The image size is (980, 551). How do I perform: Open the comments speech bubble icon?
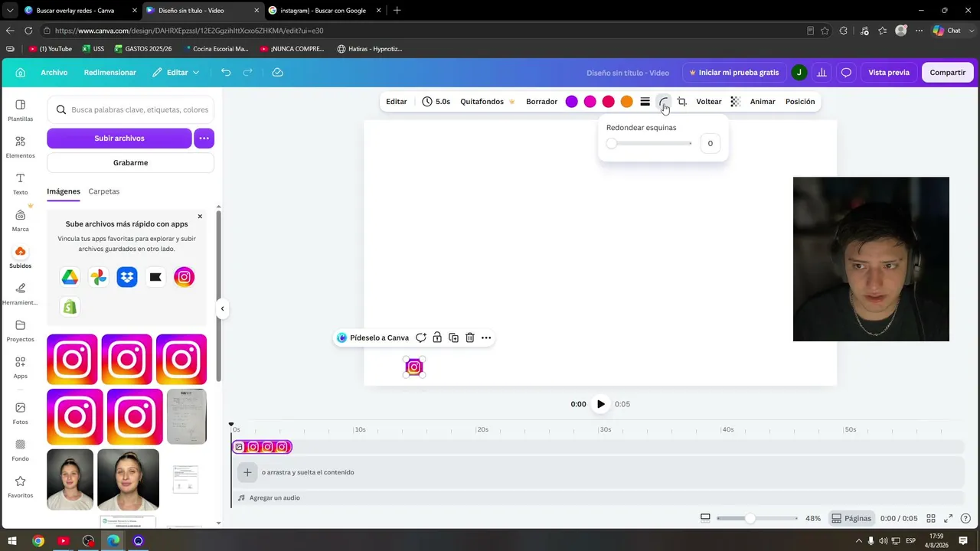846,73
